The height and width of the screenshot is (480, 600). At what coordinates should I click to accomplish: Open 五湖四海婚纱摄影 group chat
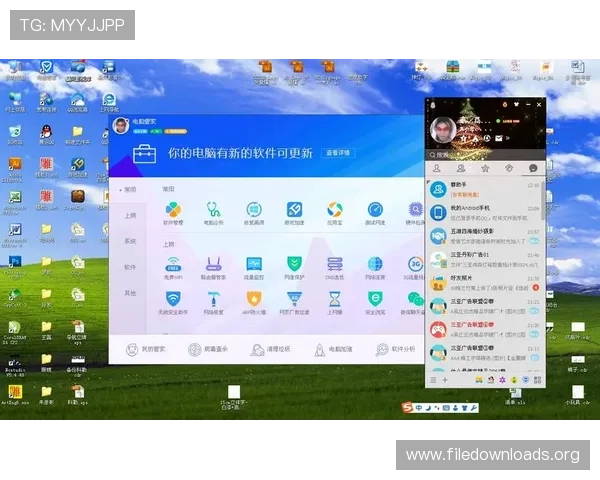pos(484,236)
